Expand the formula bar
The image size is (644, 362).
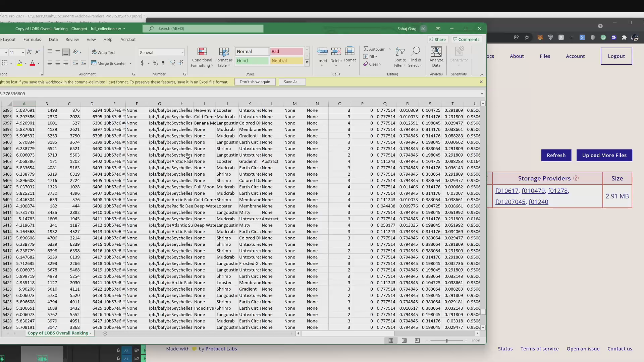click(x=482, y=94)
